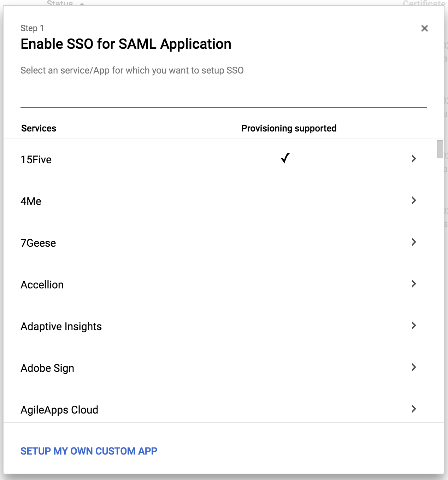448x480 pixels.
Task: Click the services list scrollbar thumb
Action: 440,149
